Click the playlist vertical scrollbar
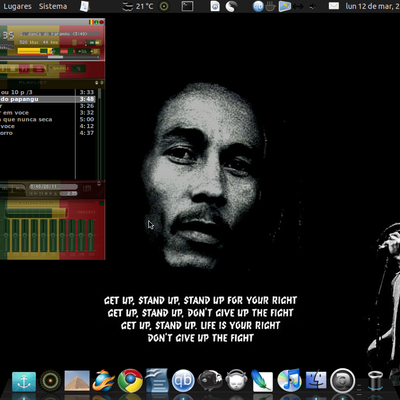This screenshot has width=400, height=400. [x=99, y=134]
